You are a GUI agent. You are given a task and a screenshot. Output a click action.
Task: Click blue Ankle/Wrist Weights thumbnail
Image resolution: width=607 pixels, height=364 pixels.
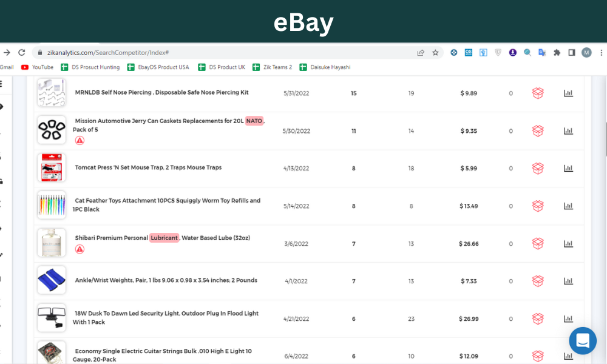coord(52,280)
